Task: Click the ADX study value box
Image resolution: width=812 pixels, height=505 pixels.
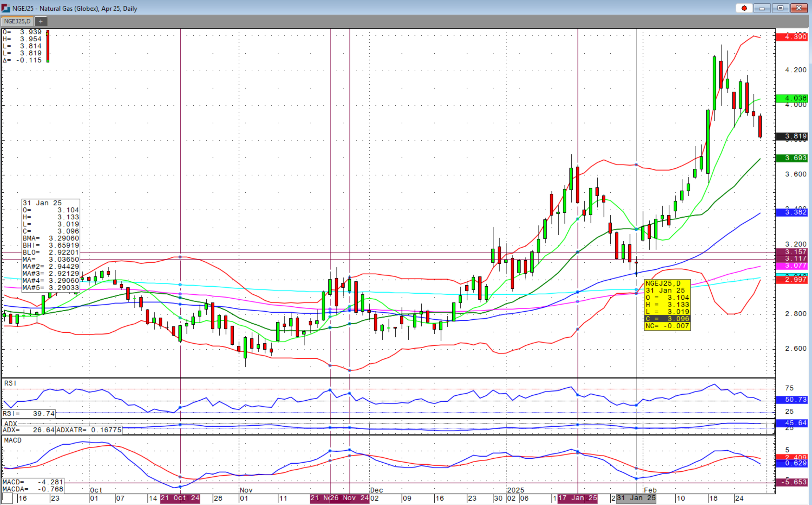Action: tap(29, 430)
